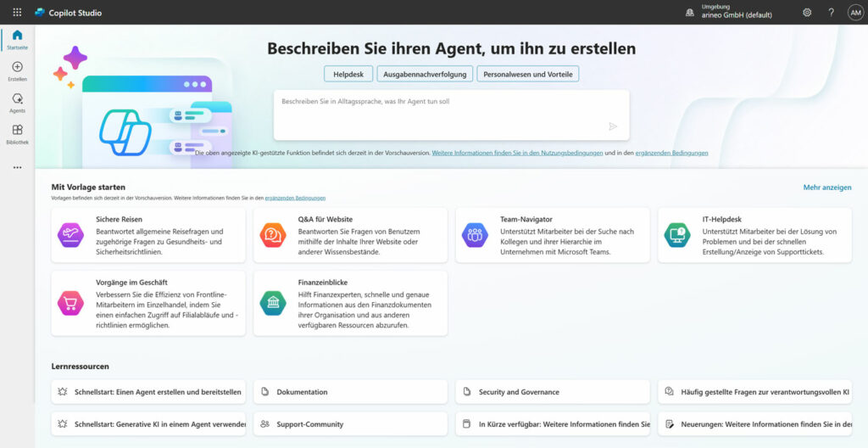The image size is (868, 448).
Task: Click the IT-Helpdesk monitor icon
Action: coord(677,235)
